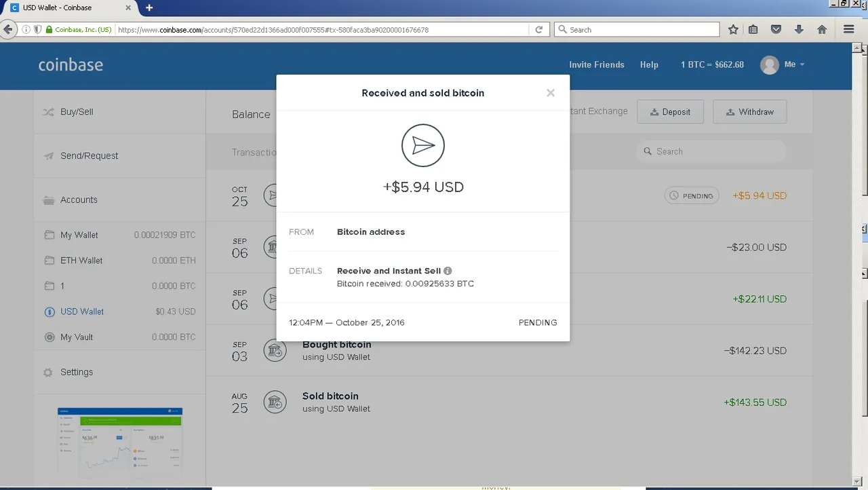Select the USD Wallet - Coinbase tab
Viewport: 868px width, 490px height.
(68, 7)
